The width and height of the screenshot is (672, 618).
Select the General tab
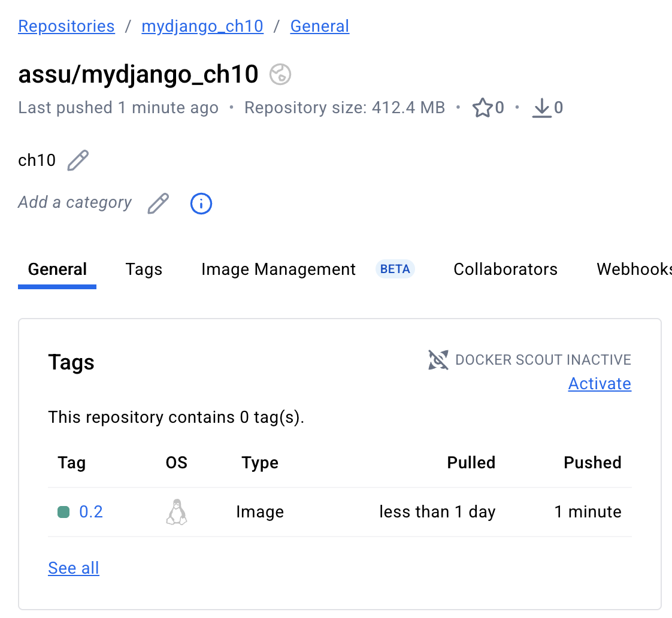tap(57, 269)
